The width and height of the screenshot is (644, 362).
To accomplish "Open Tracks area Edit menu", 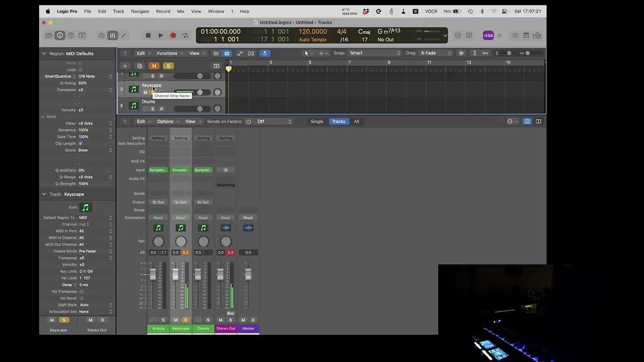I will coord(143,53).
